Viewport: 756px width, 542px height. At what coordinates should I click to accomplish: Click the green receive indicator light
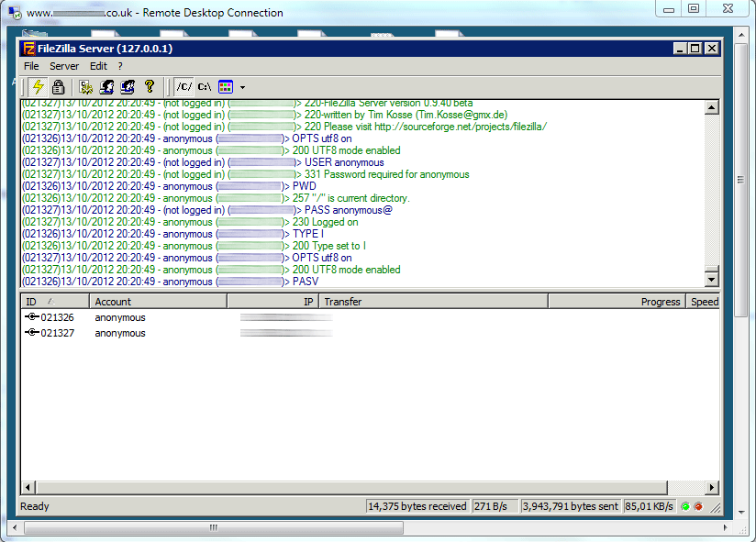(x=685, y=506)
